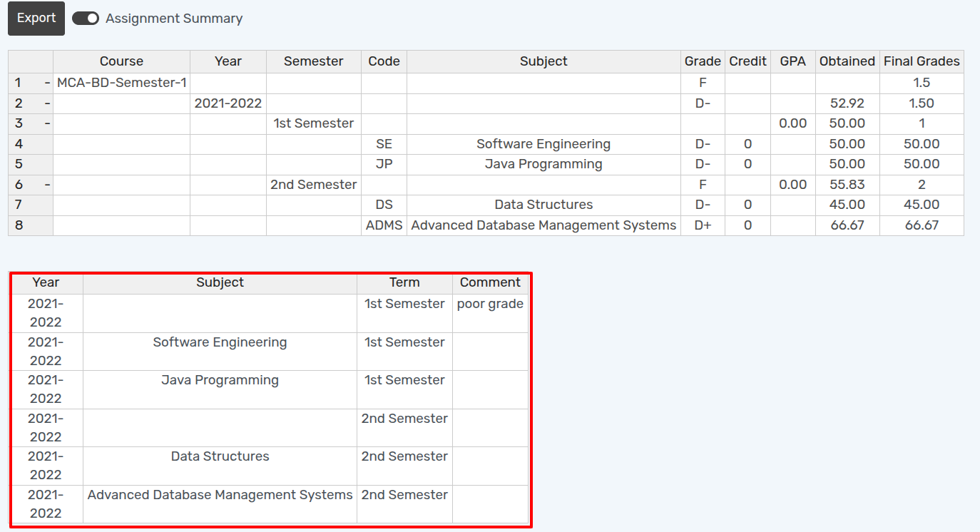Click the JP code cell
The image size is (980, 532).
click(384, 164)
